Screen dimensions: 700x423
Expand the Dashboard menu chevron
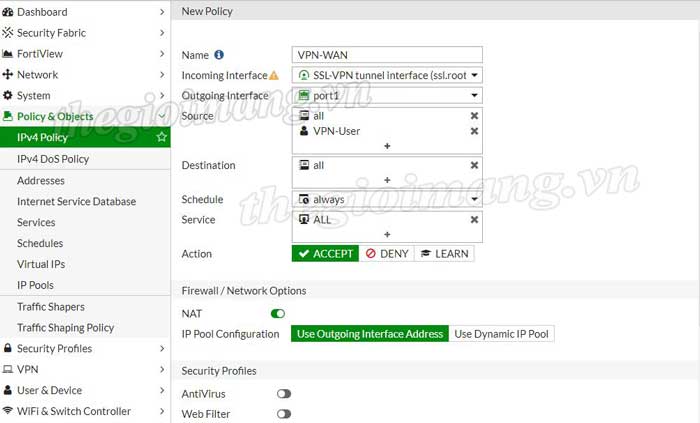pyautogui.click(x=162, y=12)
